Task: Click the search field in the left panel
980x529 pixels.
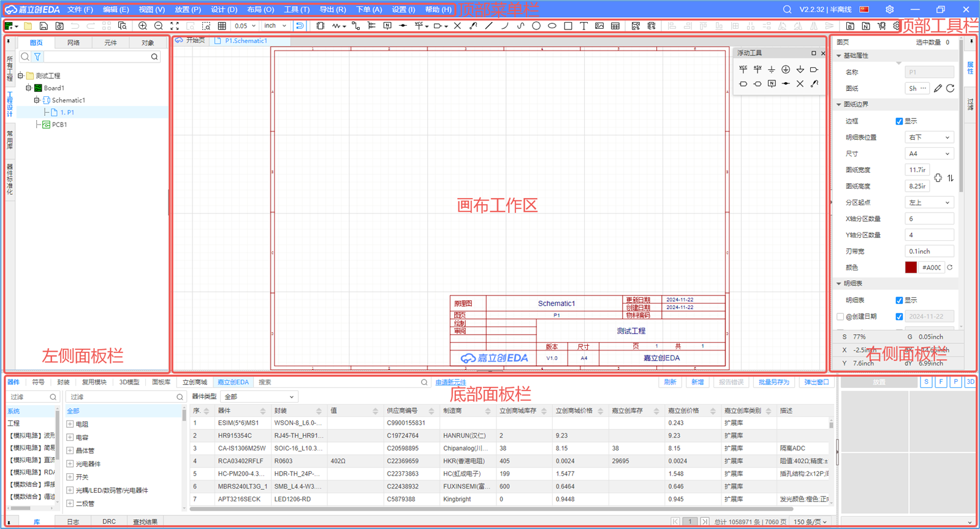Action: (97, 57)
